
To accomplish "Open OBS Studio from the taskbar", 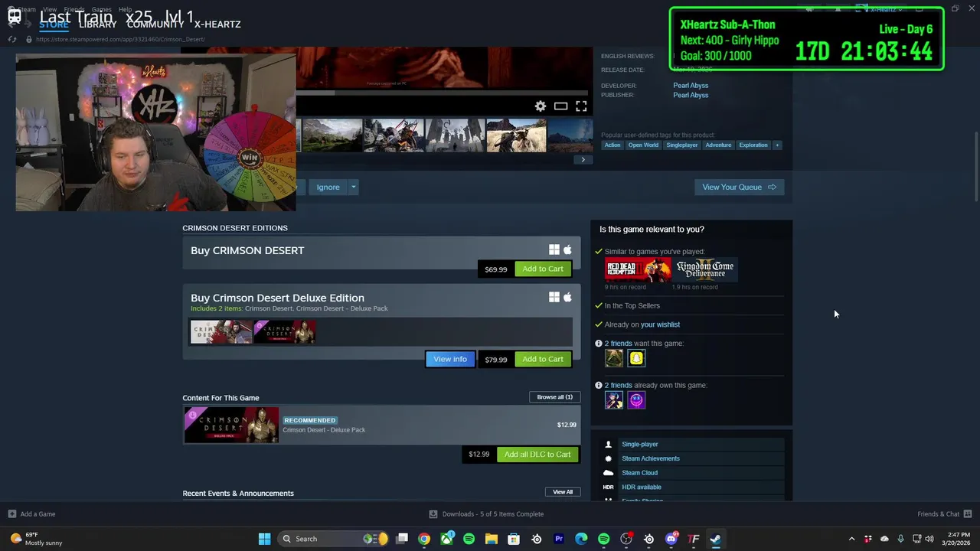I will (626, 539).
